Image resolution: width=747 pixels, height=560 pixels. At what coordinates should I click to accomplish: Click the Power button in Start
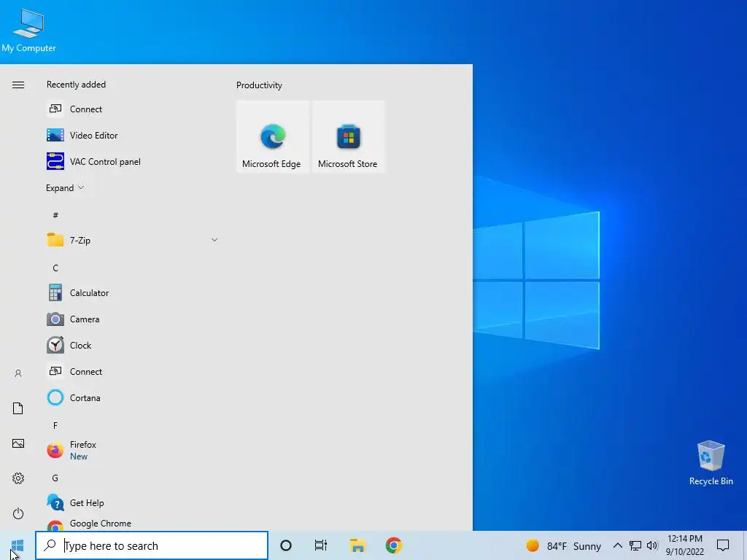(18, 513)
